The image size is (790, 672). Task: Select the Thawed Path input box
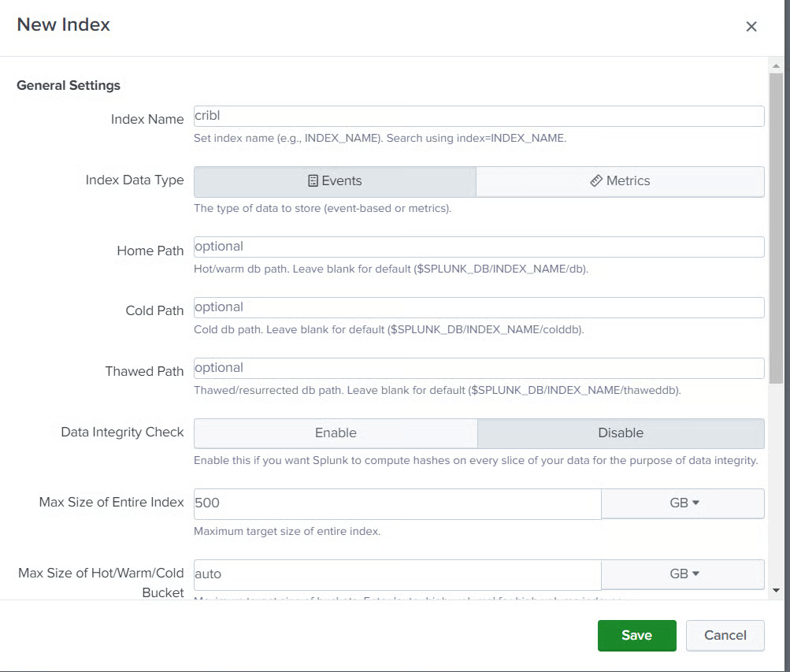[x=478, y=368]
